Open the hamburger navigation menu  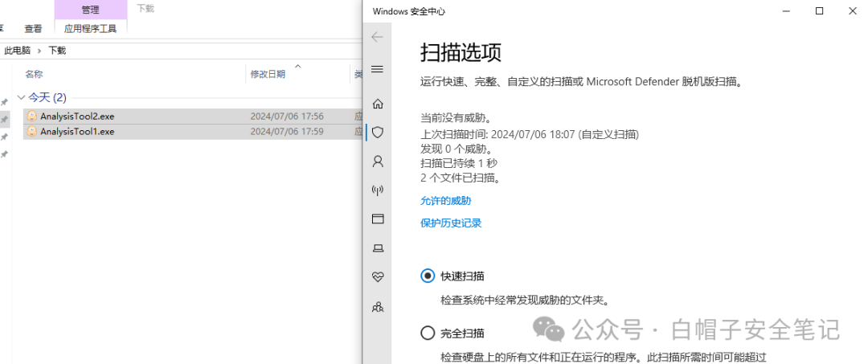click(x=377, y=69)
